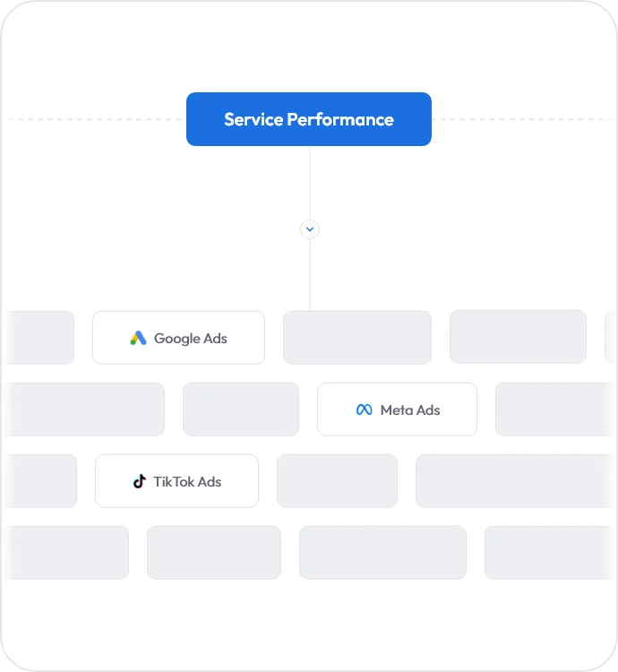Click the Google Ads triangle logo icon
This screenshot has height=672, width=618.
click(138, 338)
